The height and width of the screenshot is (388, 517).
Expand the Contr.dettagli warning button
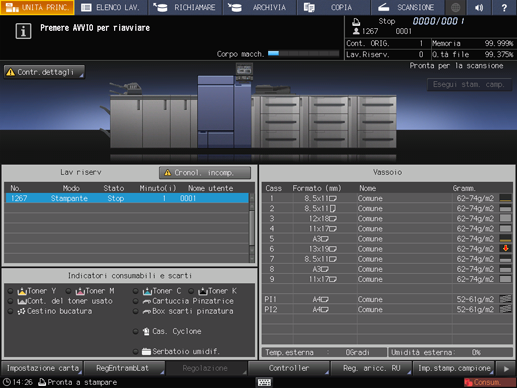point(44,72)
